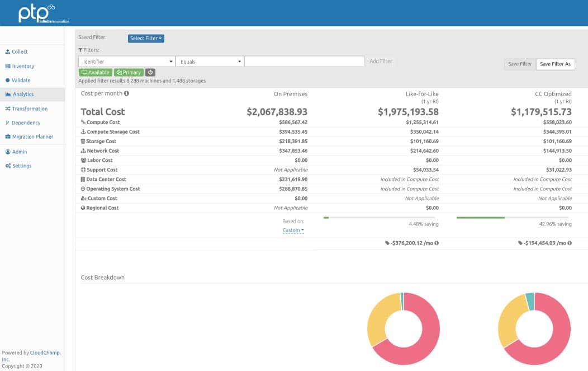Click the Like-for-Like savings progress bar
Screen dimensions: 588x371
(381, 217)
